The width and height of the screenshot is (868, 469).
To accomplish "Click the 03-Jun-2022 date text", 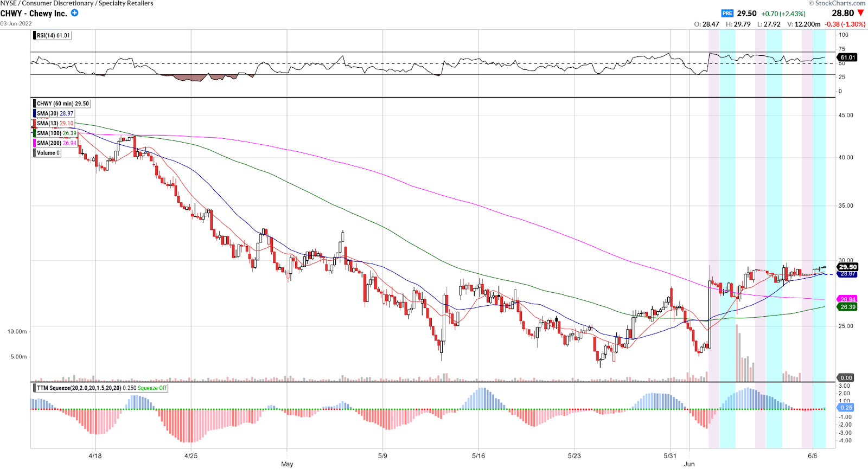I will pyautogui.click(x=16, y=23).
